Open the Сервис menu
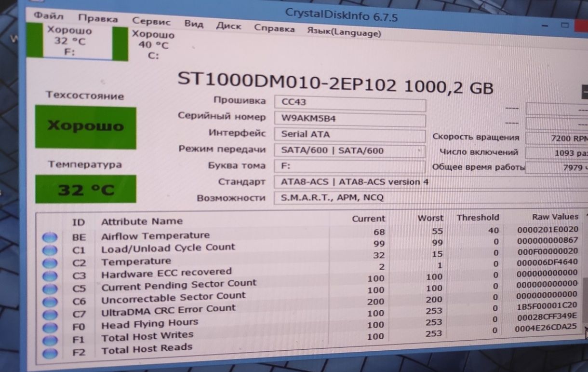This screenshot has width=588, height=372. pos(151,22)
